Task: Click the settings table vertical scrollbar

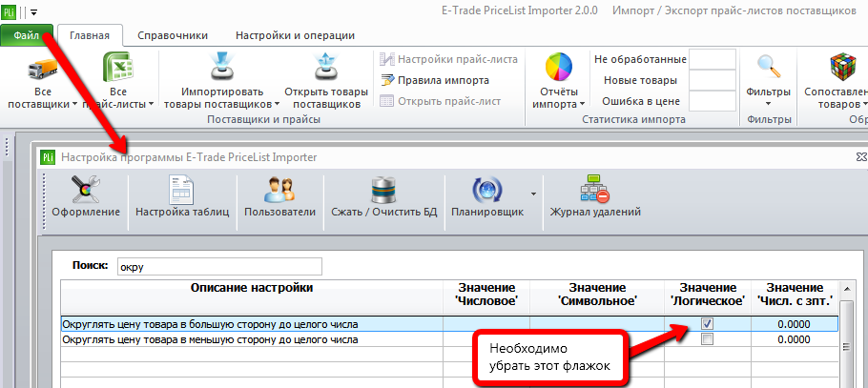Action: pos(845,346)
